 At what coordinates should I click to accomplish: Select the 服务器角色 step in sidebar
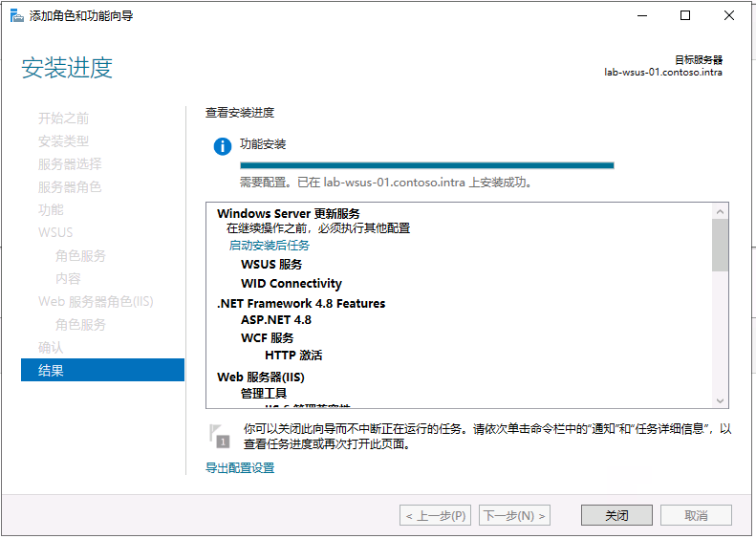(x=70, y=186)
